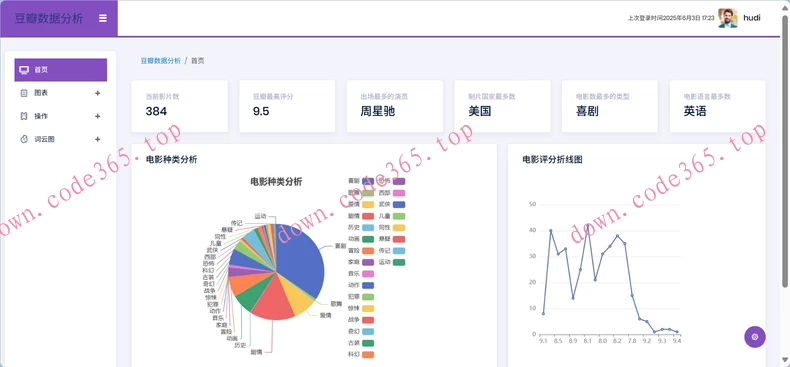Toggle the 同性 legend entry
Image resolution: width=790 pixels, height=367 pixels.
tap(392, 227)
